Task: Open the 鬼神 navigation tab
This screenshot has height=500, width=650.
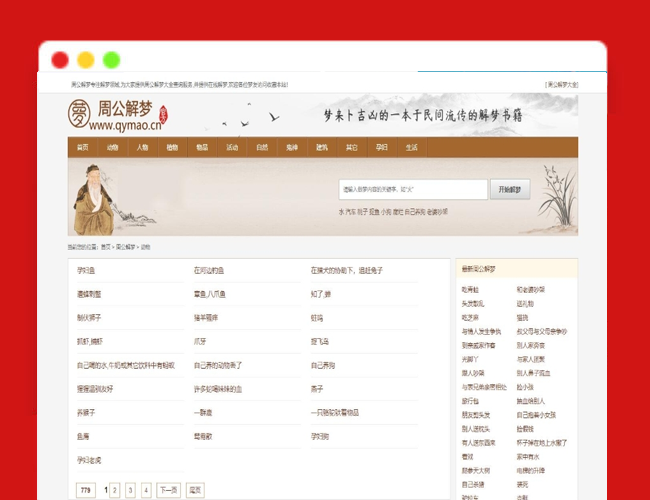Action: [292, 147]
